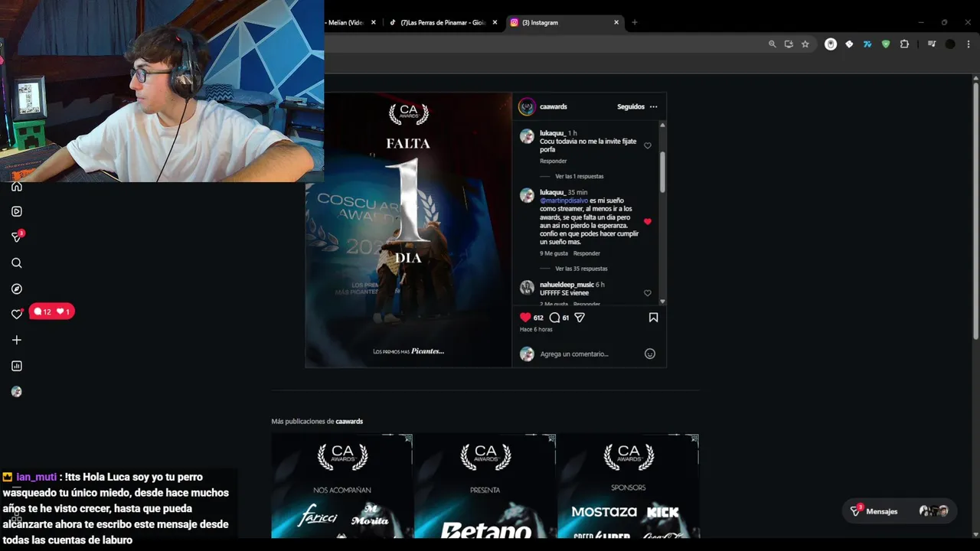This screenshot has height=551, width=980.
Task: Open a new browser tab
Action: tap(634, 22)
